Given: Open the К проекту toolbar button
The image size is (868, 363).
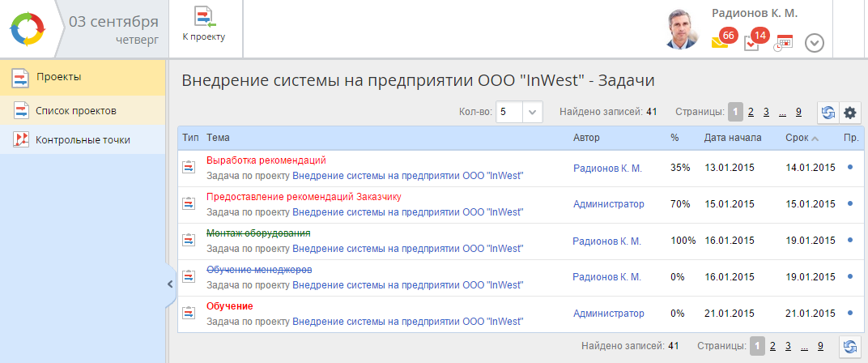Looking at the screenshot, I should 203,24.
